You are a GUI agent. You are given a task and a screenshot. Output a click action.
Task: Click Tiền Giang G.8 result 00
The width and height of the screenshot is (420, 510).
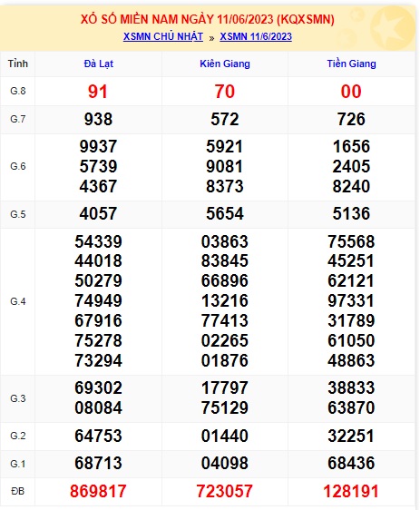351,92
